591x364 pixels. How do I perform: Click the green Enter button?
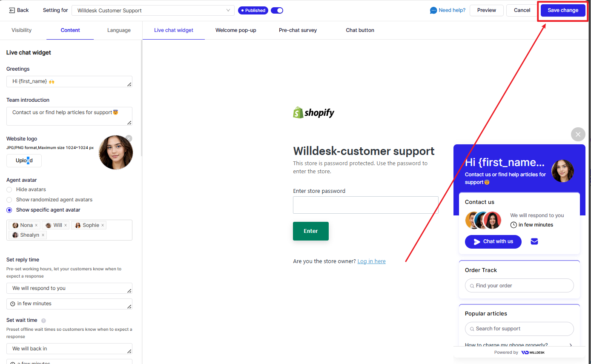point(311,231)
